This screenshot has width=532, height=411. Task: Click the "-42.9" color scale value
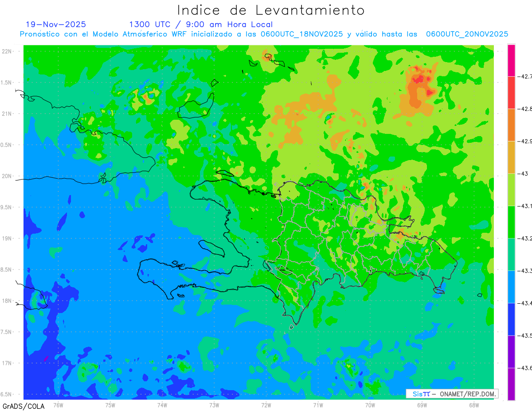coord(525,141)
